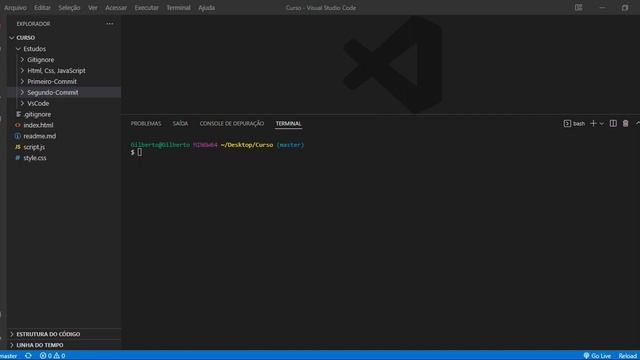Maximize panel using the caret icon
Screen dimensions: 640x360
pyautogui.click(x=637, y=123)
